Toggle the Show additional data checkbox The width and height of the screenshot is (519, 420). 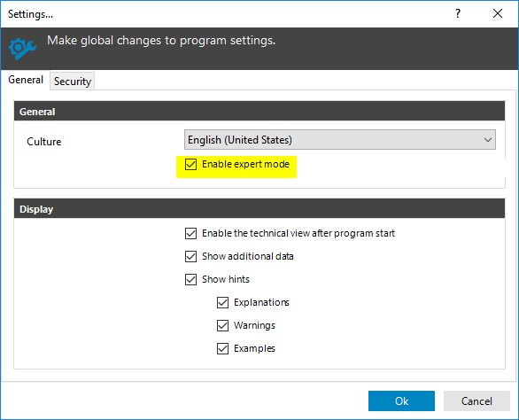[190, 256]
